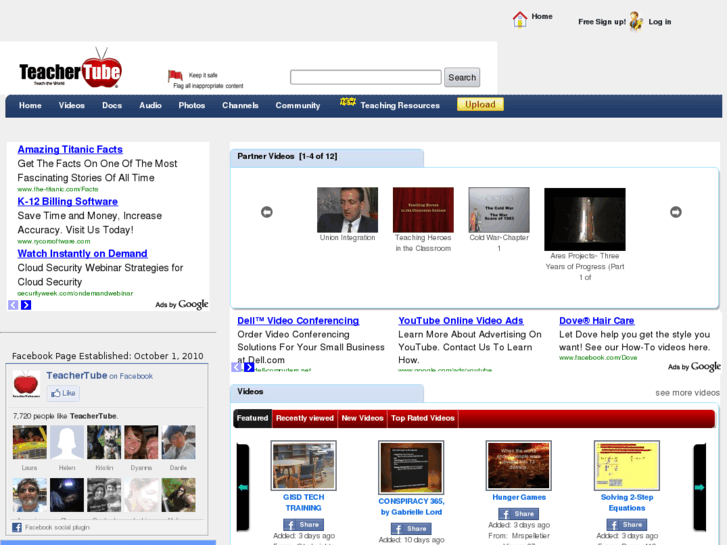The width and height of the screenshot is (727, 545).
Task: Open the Photos menu item
Action: 191,105
